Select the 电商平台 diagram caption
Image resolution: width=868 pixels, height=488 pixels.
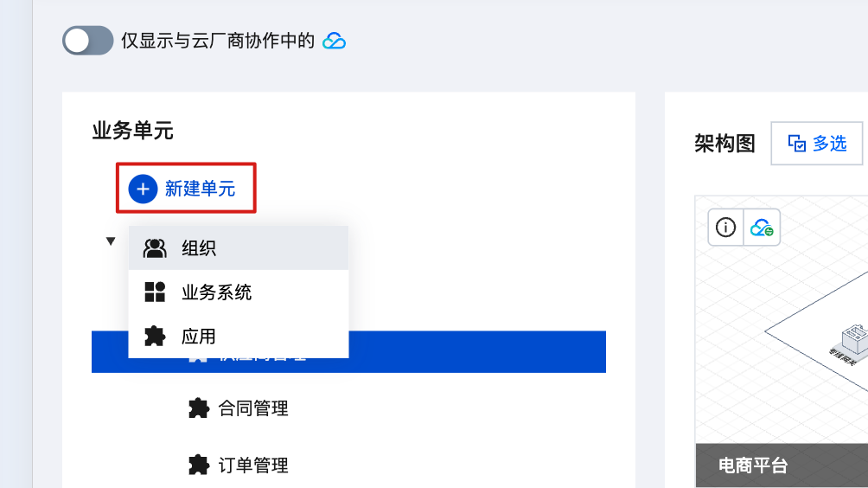753,466
